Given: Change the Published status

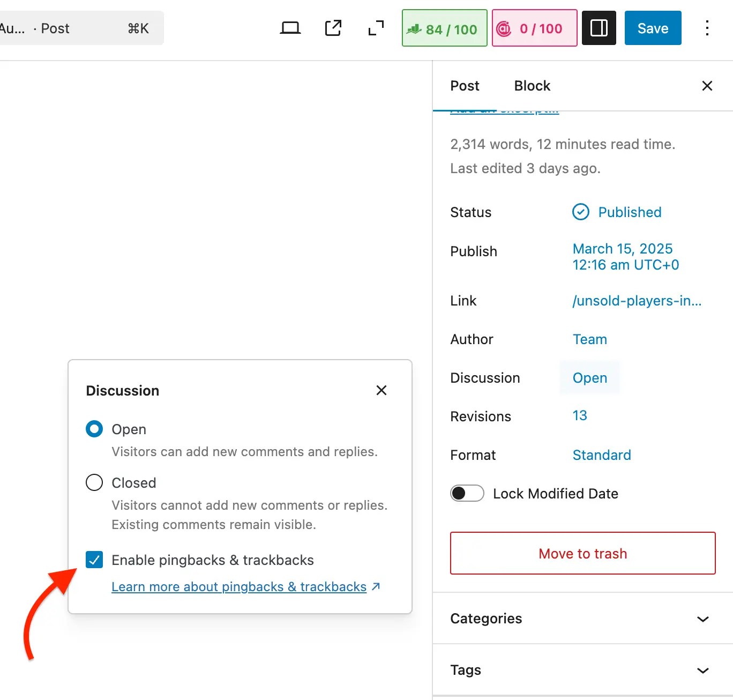Looking at the screenshot, I should point(630,212).
